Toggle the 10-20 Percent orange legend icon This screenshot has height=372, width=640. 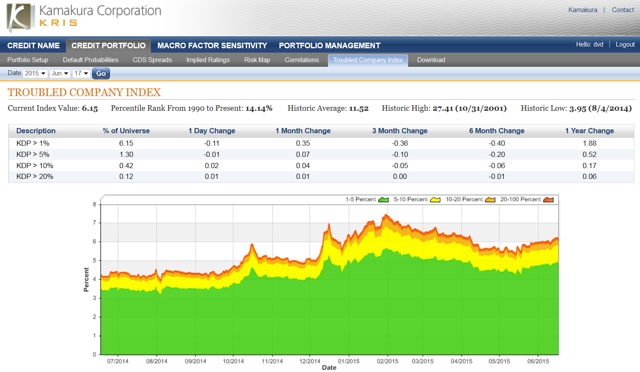490,200
